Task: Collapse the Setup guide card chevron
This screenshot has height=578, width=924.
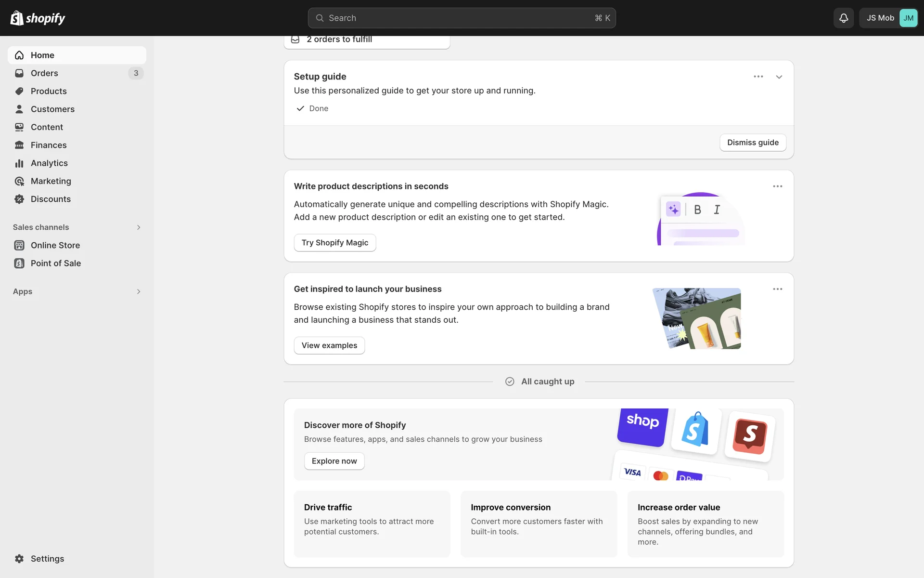Action: [x=779, y=77]
